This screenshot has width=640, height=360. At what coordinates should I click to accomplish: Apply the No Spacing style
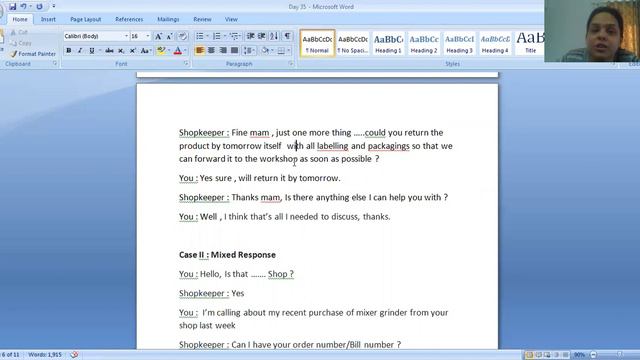[353, 43]
